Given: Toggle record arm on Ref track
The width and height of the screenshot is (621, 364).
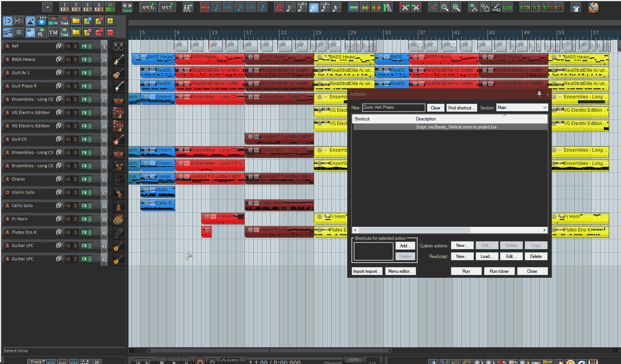Looking at the screenshot, I should [x=7, y=46].
